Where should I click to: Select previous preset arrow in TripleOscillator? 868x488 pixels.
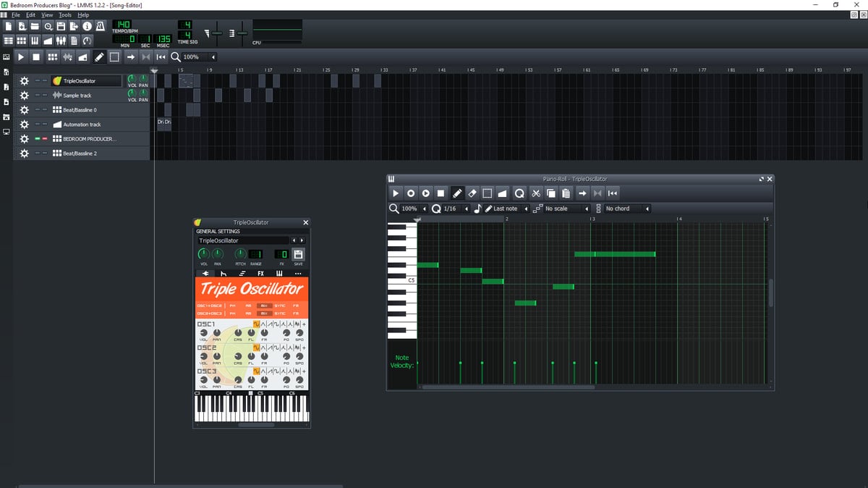pos(294,240)
